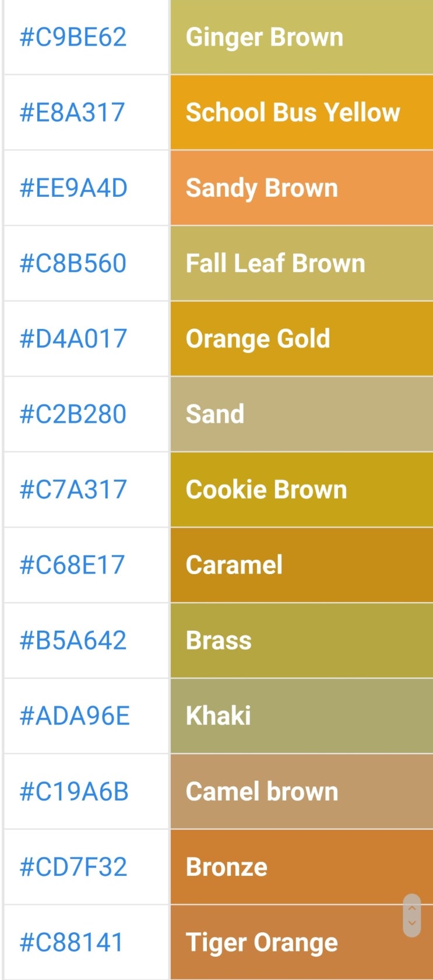The height and width of the screenshot is (980, 433).
Task: Select the #C8B560 hex link
Action: point(73,263)
